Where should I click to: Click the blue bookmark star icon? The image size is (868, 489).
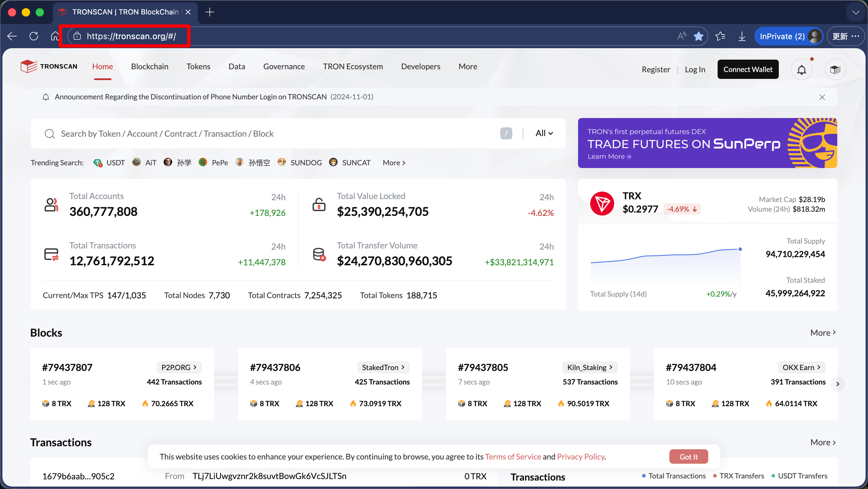(x=699, y=36)
